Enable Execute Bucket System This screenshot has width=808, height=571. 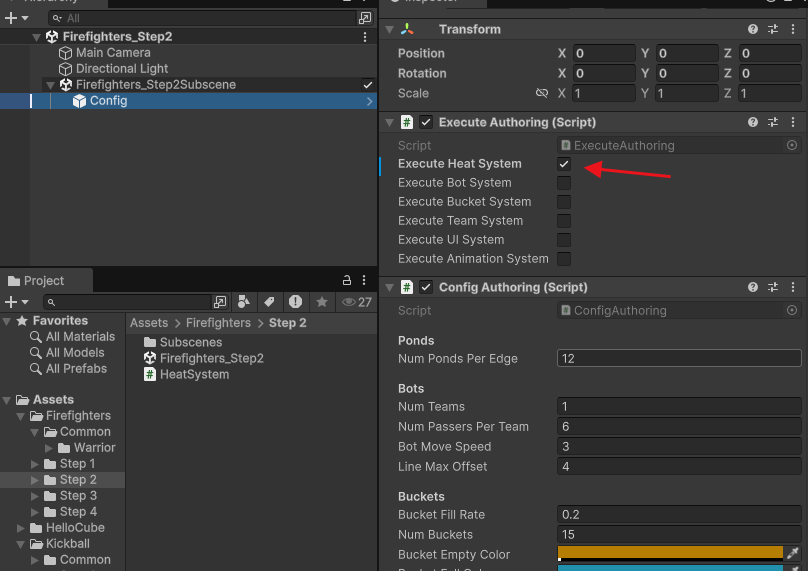564,202
